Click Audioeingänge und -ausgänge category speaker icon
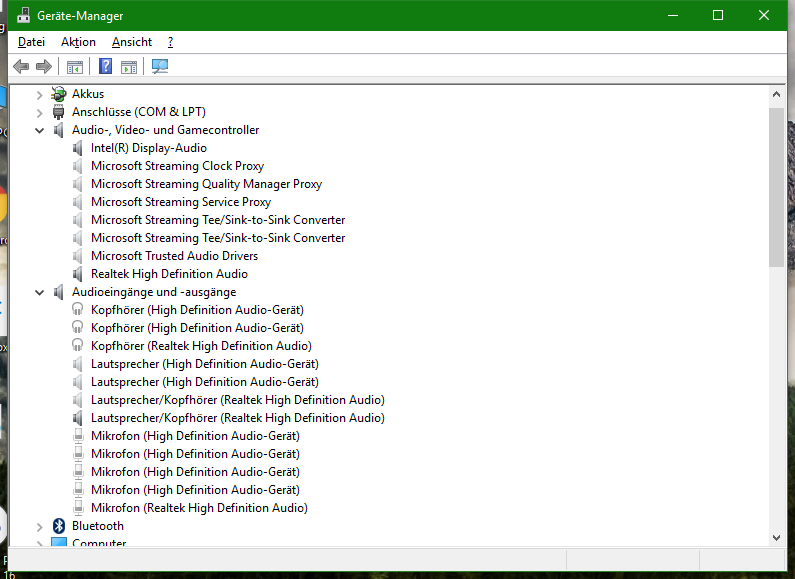Screen dimensions: 795x579 [x=59, y=292]
